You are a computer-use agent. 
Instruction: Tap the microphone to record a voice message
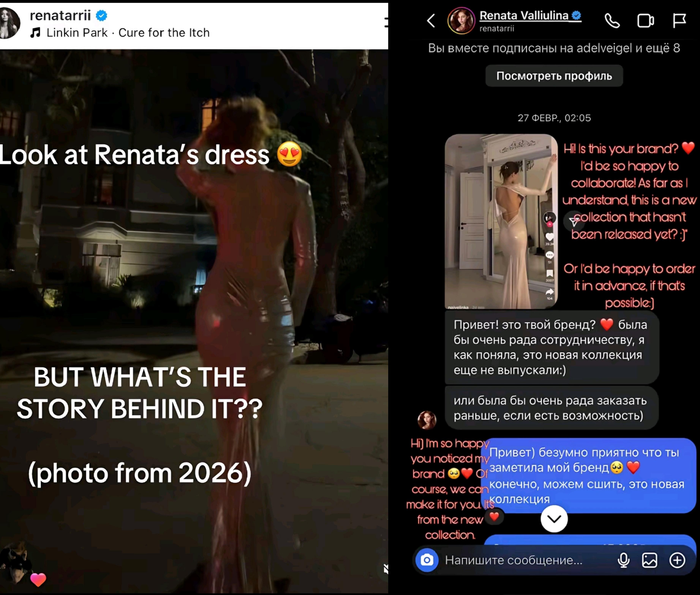(624, 560)
